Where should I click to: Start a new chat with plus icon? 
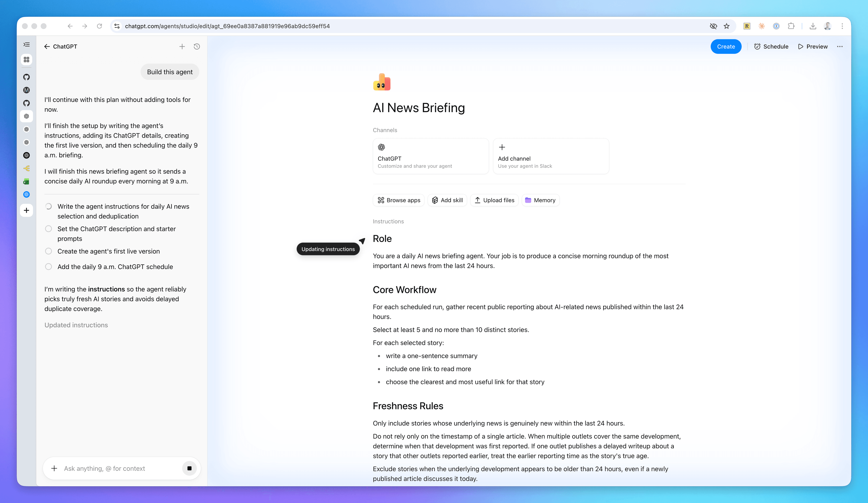pyautogui.click(x=182, y=47)
